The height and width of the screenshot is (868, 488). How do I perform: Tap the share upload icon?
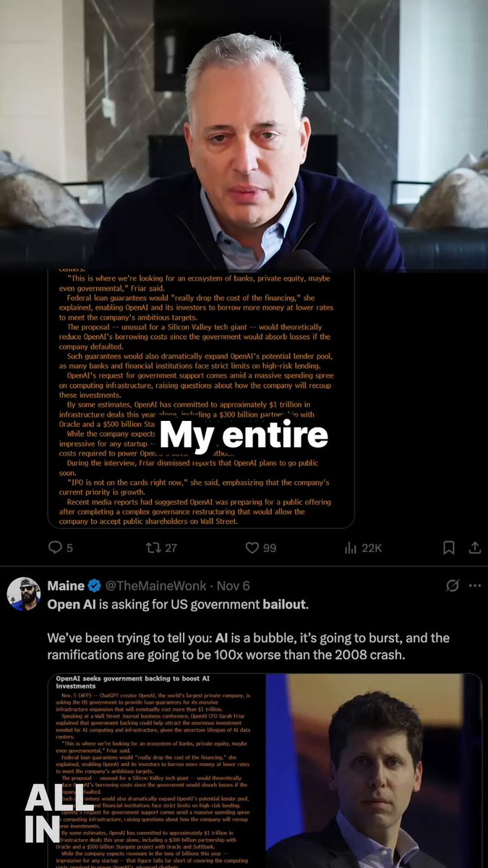tap(475, 548)
